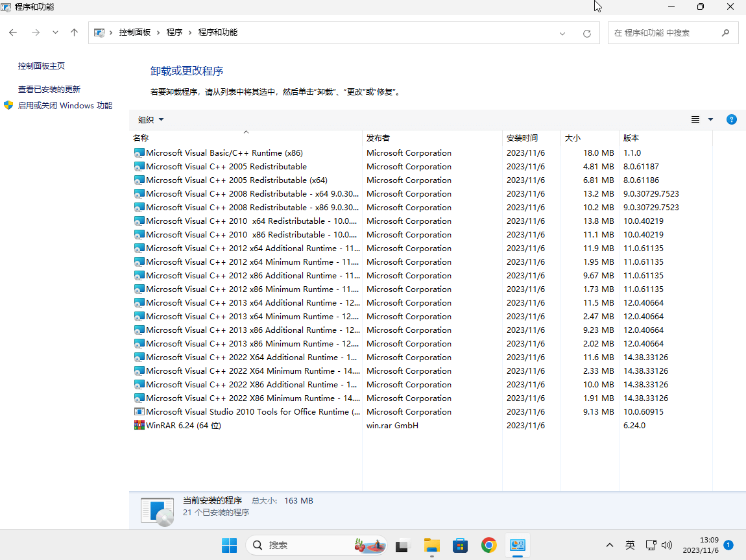Image resolution: width=746 pixels, height=560 pixels.
Task: Open 查看已安装的更新 link
Action: point(49,89)
